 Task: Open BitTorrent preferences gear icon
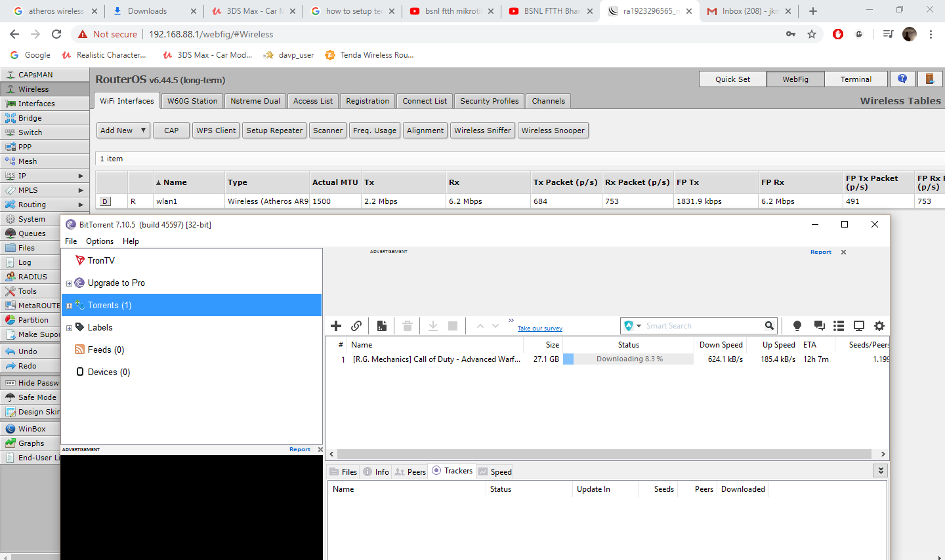(x=879, y=326)
